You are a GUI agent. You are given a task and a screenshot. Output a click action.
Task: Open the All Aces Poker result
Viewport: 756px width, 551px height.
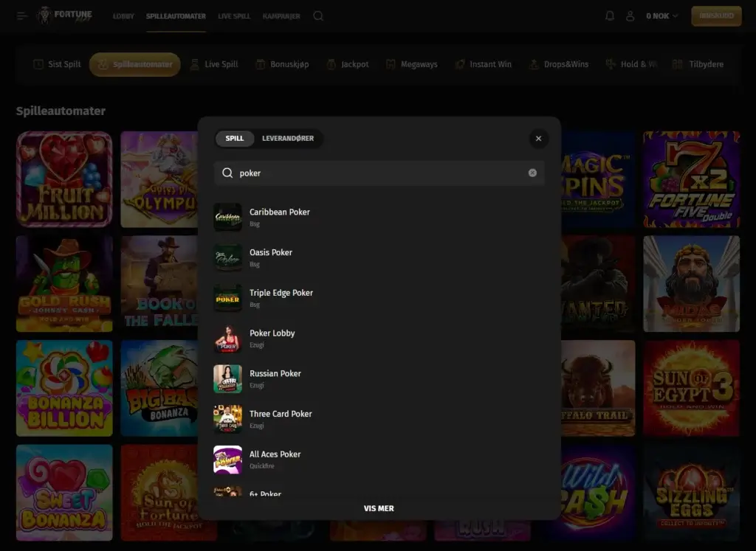pos(379,460)
